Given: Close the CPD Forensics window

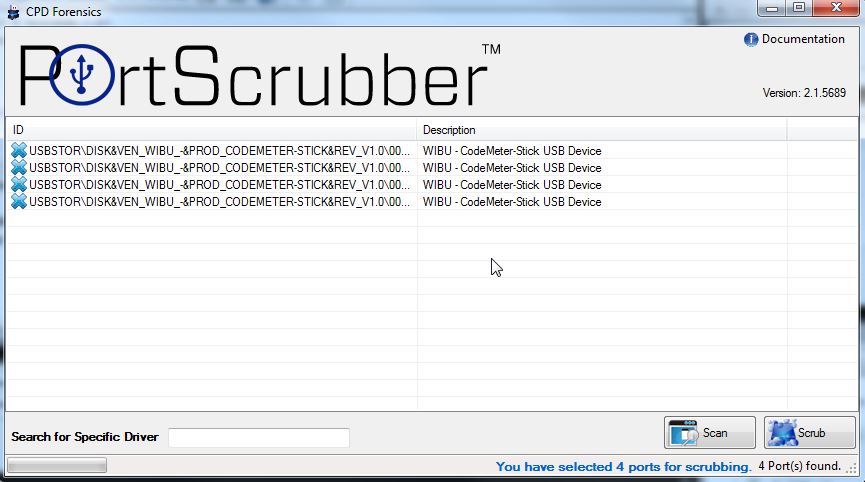Looking at the screenshot, I should coord(836,8).
